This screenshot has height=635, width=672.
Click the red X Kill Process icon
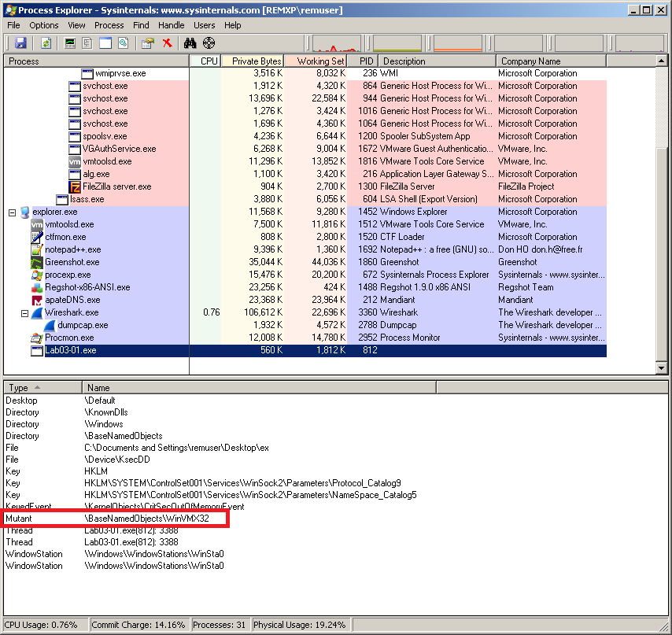click(x=167, y=42)
